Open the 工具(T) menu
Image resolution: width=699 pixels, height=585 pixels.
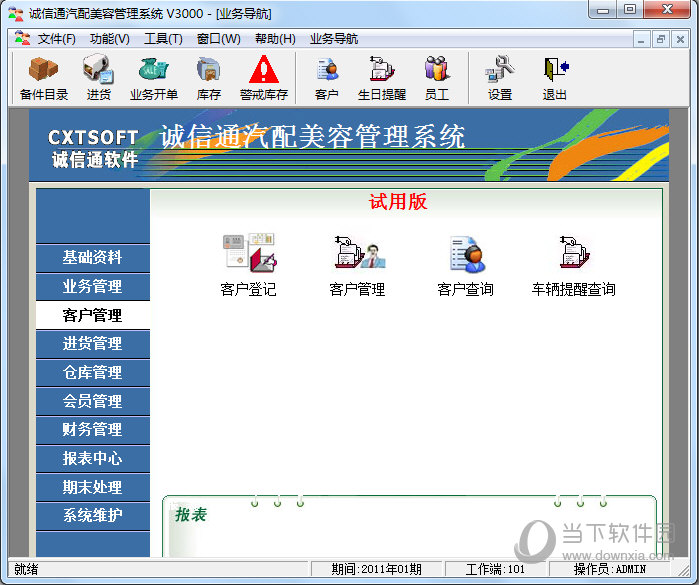tap(163, 39)
